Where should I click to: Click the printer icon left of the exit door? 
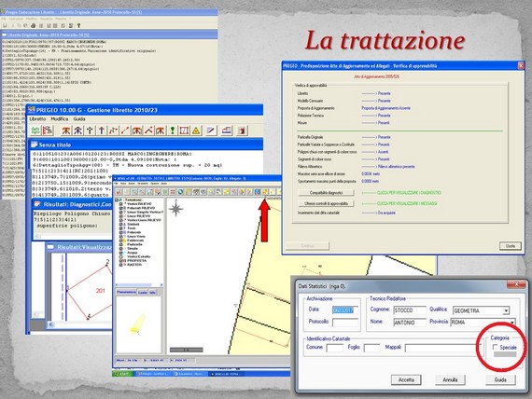(x=226, y=131)
